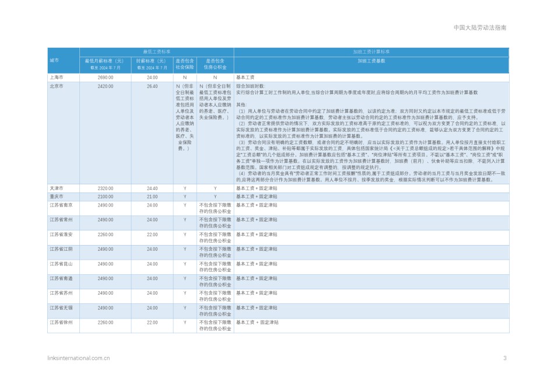Click Beijing's 2420.00 monthly wage value
Viewport: 554px width, 392px height.
(106, 86)
